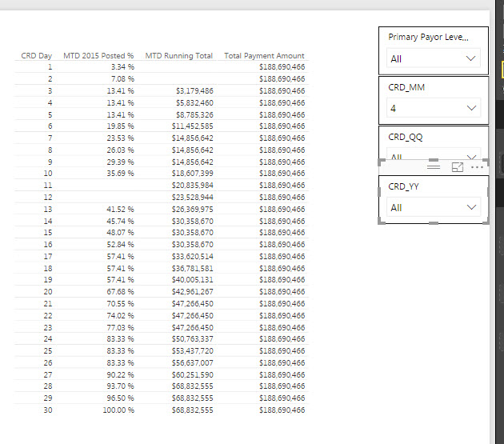504x444 pixels.
Task: Select the 29.39 % posted value
Action: [x=120, y=162]
